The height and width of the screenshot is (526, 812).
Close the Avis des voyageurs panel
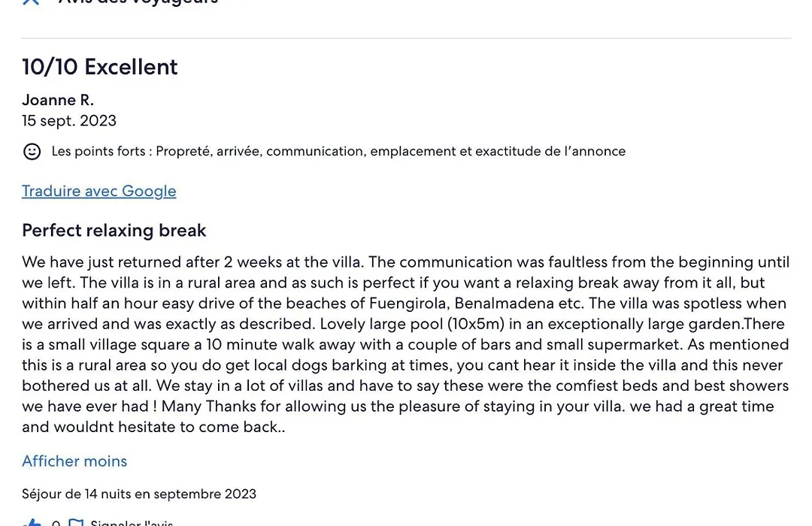31,2
